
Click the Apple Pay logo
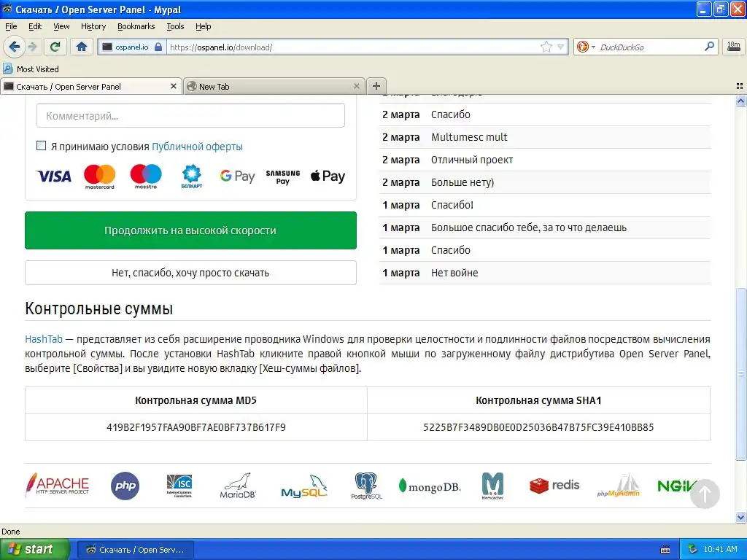tap(328, 176)
